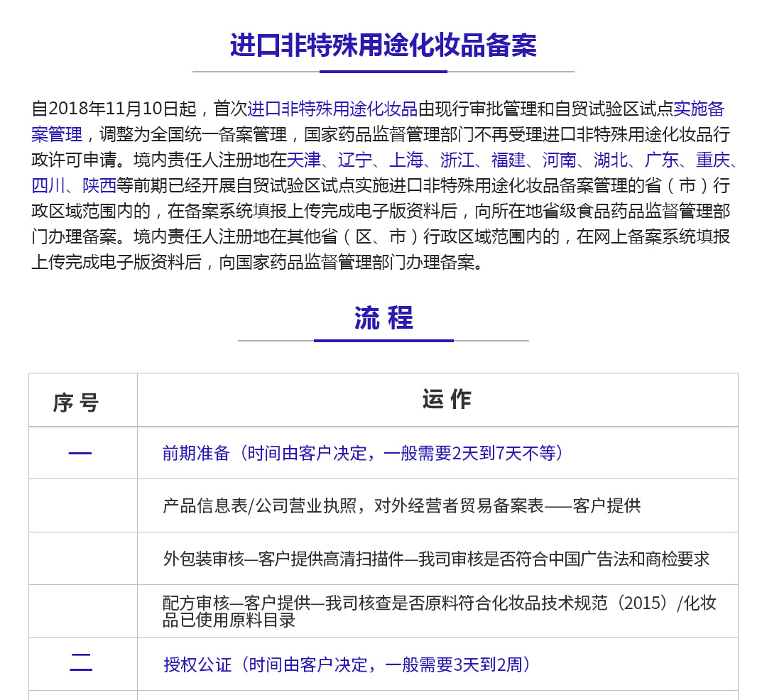Click the 四川 link
The height and width of the screenshot is (700, 767).
point(48,185)
